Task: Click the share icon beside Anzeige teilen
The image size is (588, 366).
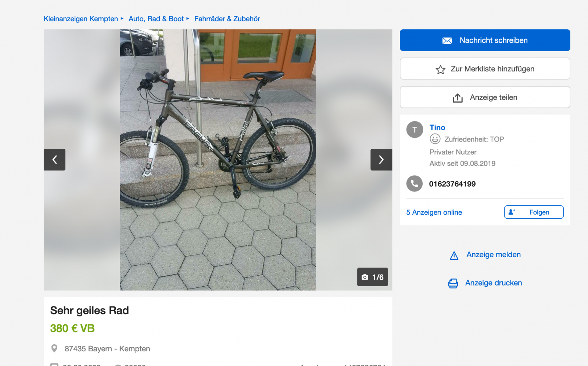Action: pyautogui.click(x=458, y=98)
